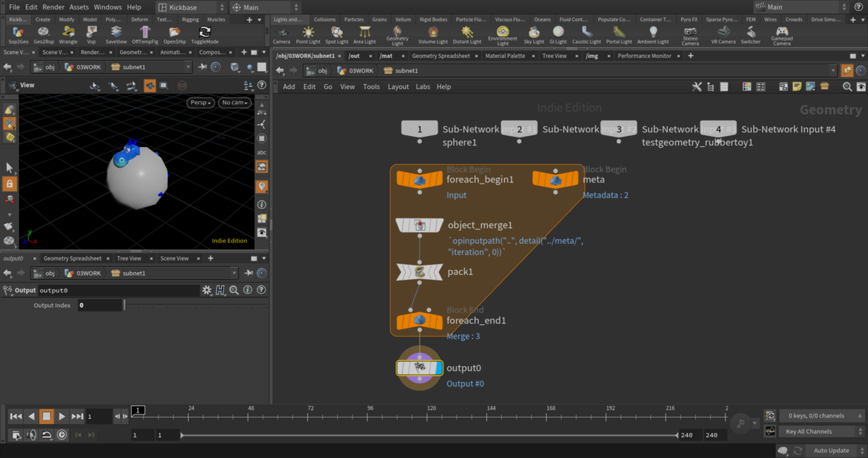This screenshot has width=868, height=458.
Task: Click the timeline current frame marker
Action: pyautogui.click(x=137, y=410)
